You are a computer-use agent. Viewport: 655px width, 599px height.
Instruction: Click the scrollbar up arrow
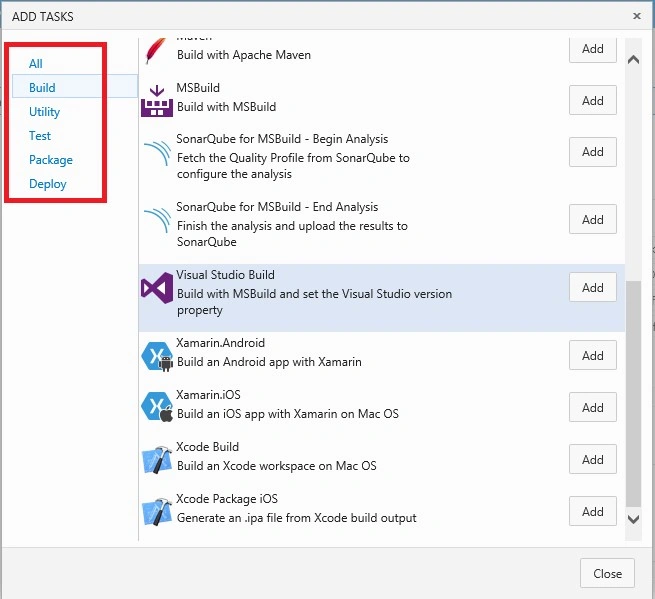633,59
